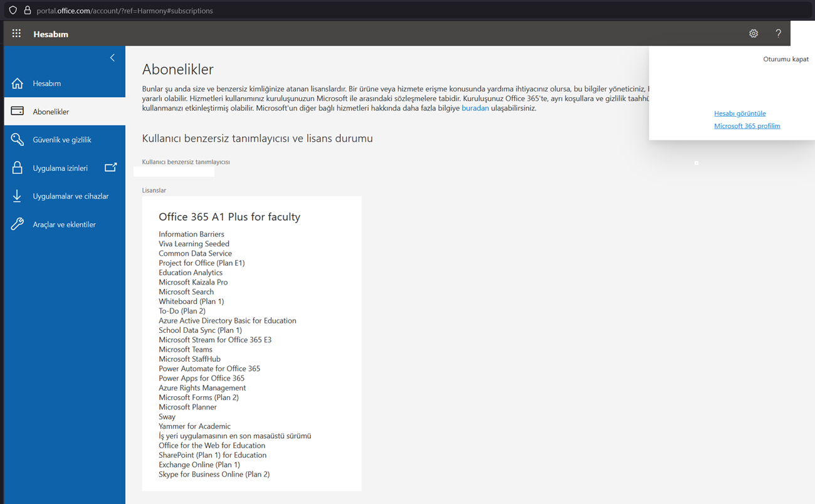Click the card icon beside Abonelikler
815x504 pixels.
pos(18,112)
